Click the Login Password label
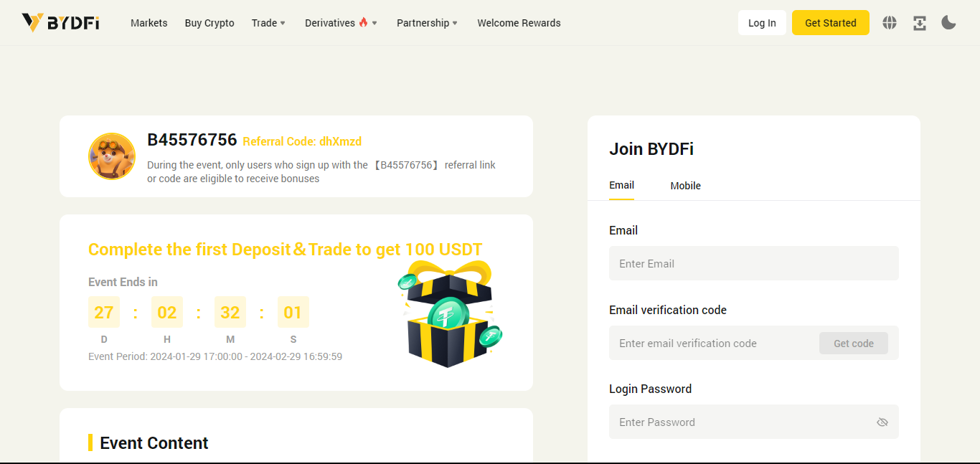 [x=651, y=389]
